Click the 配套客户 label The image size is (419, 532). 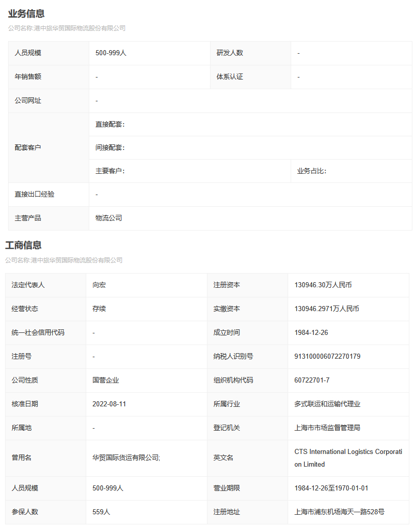click(28, 147)
